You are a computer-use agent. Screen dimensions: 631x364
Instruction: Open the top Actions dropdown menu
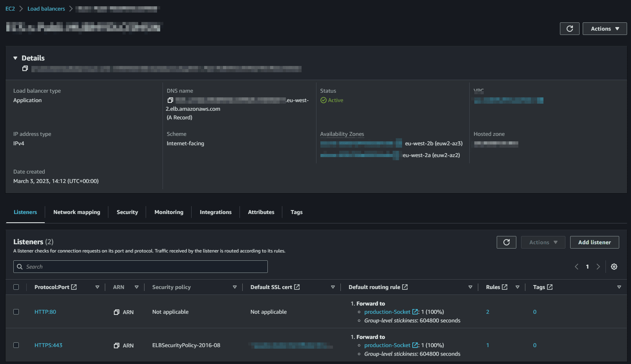(x=604, y=29)
